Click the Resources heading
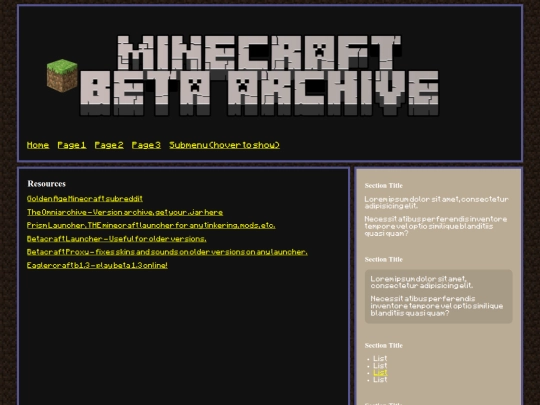The image size is (540, 405). 46,184
